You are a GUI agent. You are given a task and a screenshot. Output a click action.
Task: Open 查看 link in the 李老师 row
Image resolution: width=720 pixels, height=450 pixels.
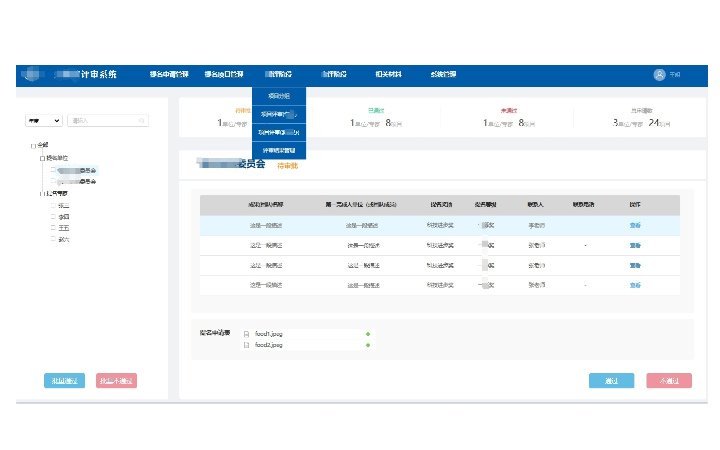click(635, 225)
